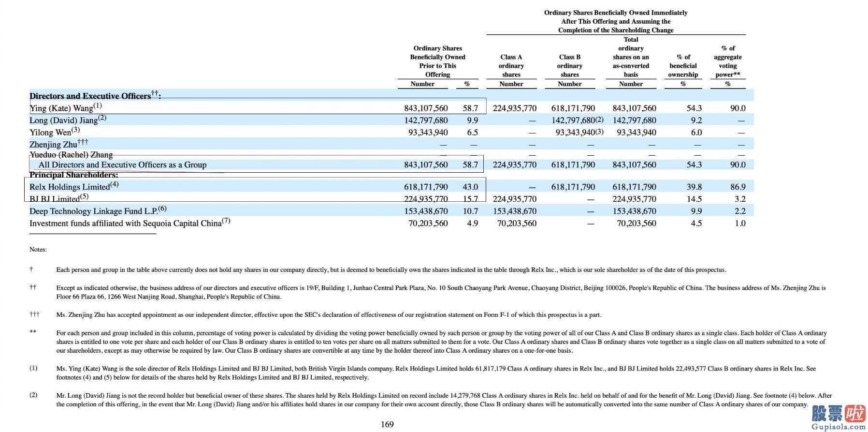The width and height of the screenshot is (868, 432).
Task: Click Yilong Wen's 93,343,940 prior-offering number
Action: pos(428,133)
